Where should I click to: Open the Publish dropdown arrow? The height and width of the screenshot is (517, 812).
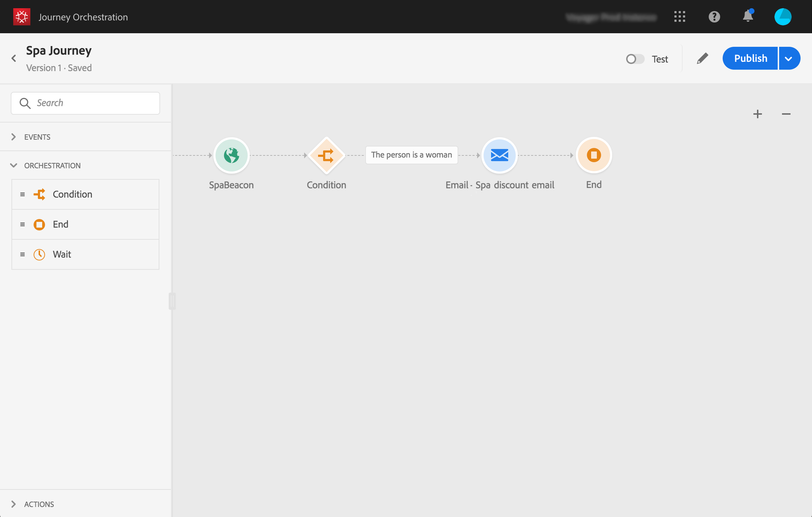pyautogui.click(x=789, y=59)
